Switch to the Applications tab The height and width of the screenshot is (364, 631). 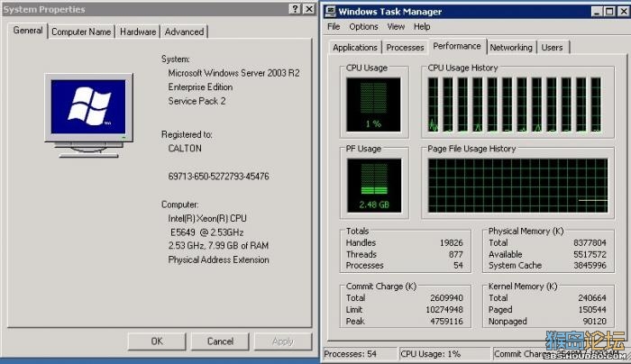(355, 48)
